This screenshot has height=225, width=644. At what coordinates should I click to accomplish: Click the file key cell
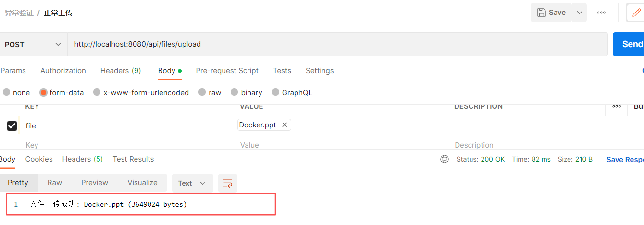[x=127, y=126]
